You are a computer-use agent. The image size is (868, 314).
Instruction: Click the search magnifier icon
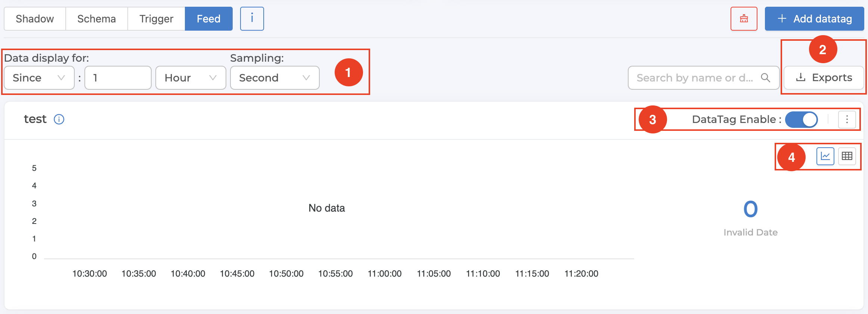tap(766, 78)
